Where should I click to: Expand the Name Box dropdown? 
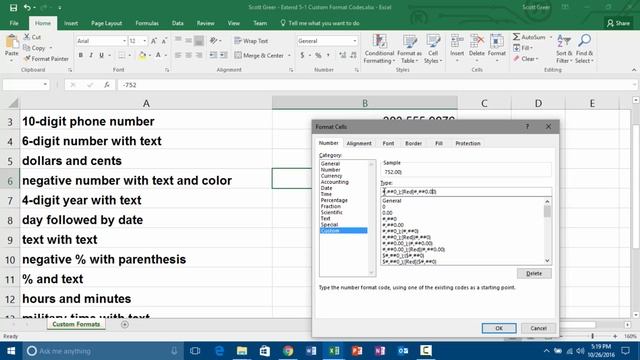[x=45, y=85]
